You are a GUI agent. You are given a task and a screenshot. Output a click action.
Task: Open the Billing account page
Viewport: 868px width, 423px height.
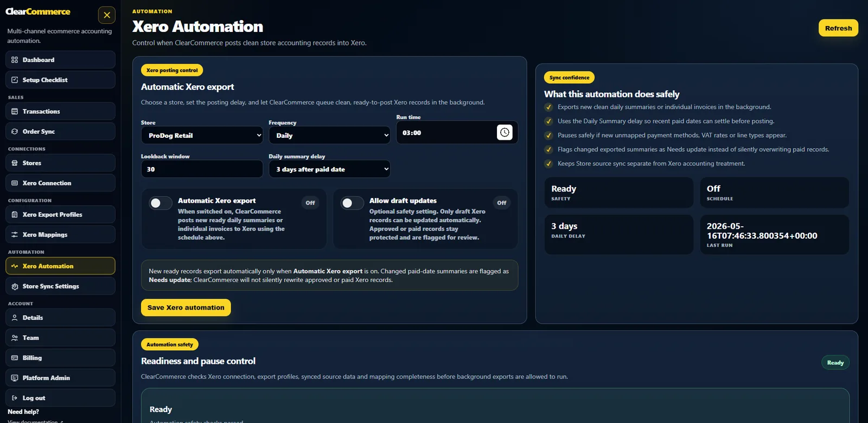(x=60, y=357)
